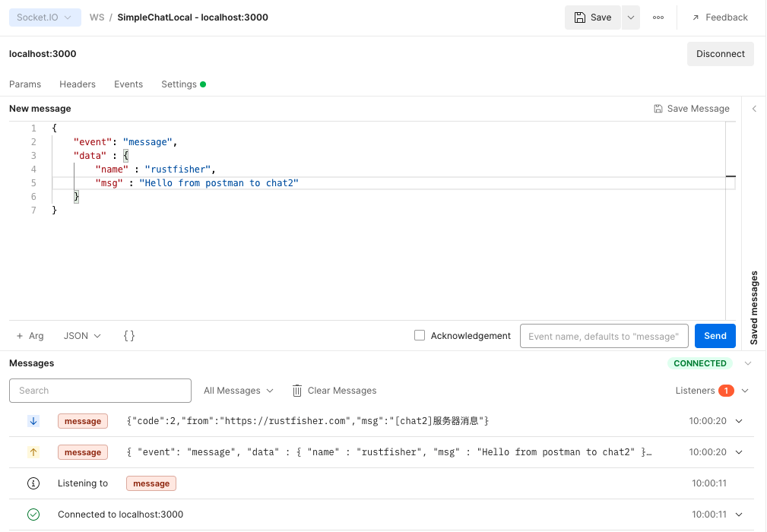The height and width of the screenshot is (532, 767).
Task: Enable the Acknowledgement checkbox
Action: click(x=420, y=335)
